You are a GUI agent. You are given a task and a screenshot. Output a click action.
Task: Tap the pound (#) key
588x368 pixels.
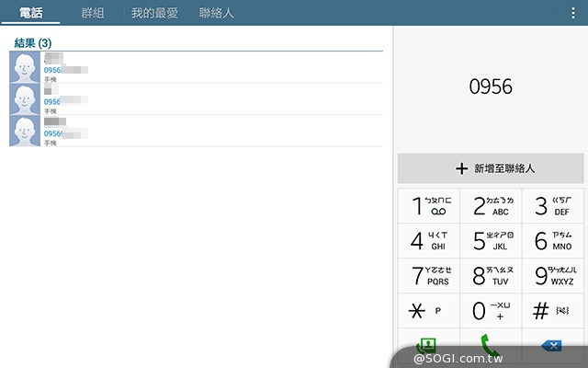pyautogui.click(x=552, y=311)
